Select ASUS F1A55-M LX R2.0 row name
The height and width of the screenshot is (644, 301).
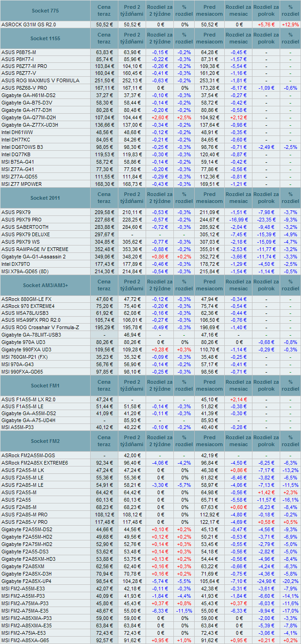[28, 399]
